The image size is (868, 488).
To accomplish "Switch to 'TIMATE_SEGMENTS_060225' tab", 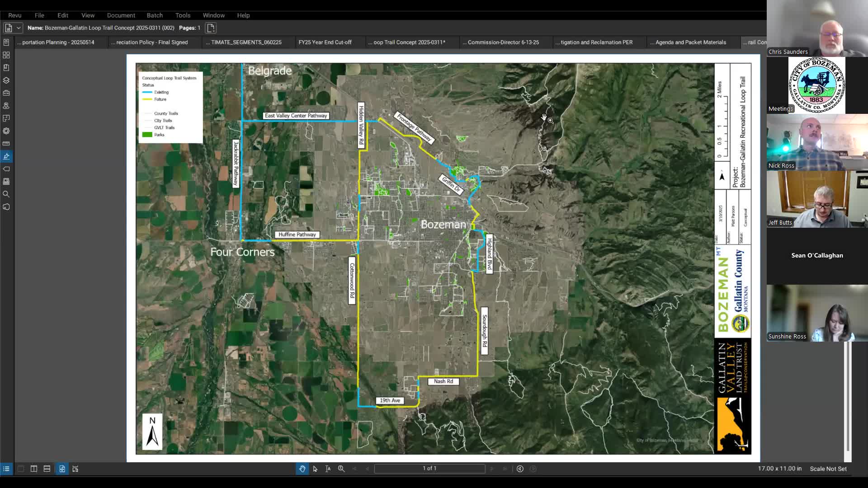I will click(x=248, y=42).
